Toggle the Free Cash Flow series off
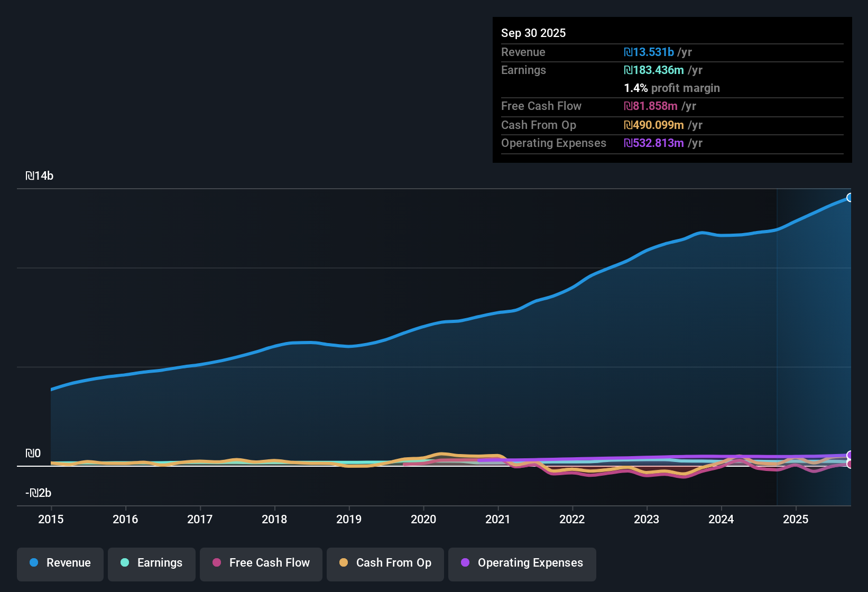This screenshot has width=868, height=592. pos(261,563)
